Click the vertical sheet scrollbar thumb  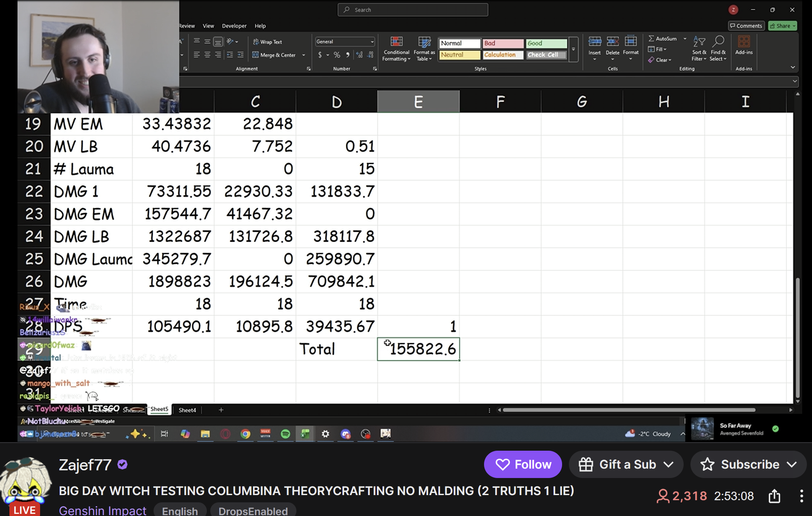[x=797, y=337]
